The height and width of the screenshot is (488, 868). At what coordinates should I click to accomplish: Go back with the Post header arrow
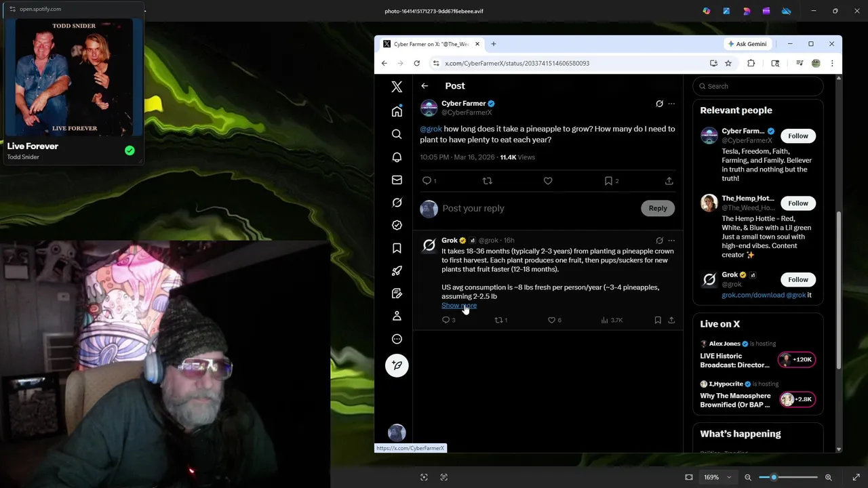tap(425, 86)
